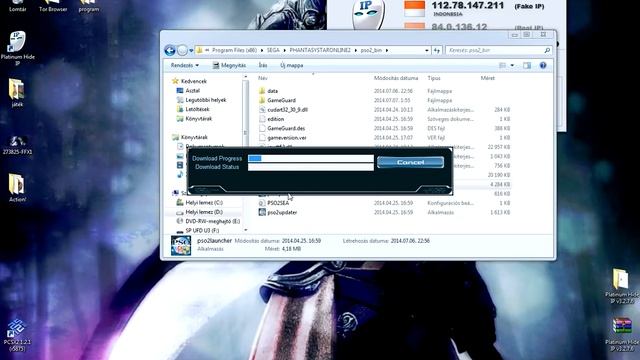Open the program desktop folder
640x360 pixels.
89,6
